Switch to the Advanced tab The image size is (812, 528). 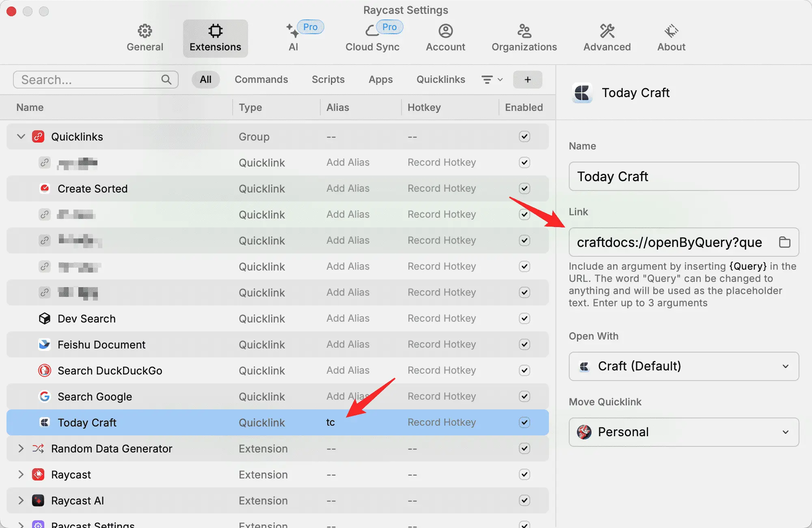coord(607,38)
